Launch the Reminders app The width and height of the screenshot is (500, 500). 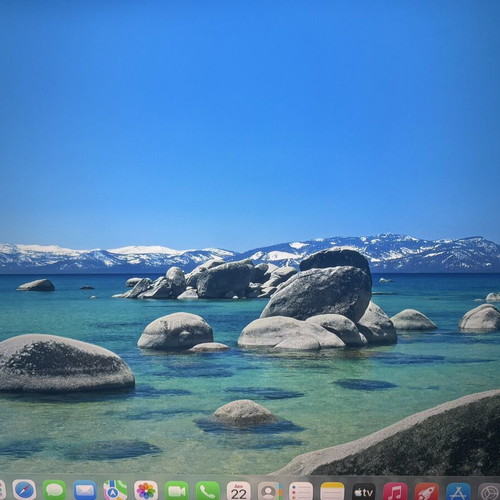click(301, 491)
